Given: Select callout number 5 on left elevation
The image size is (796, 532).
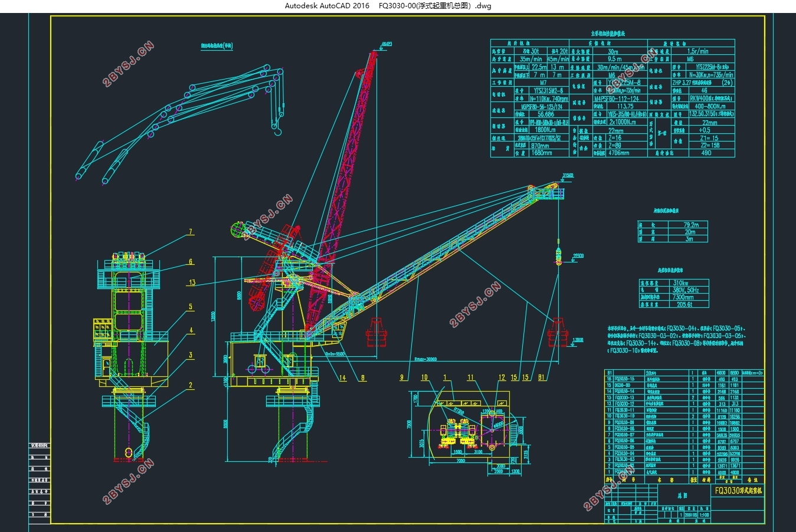Looking at the screenshot, I should pyautogui.click(x=191, y=307).
